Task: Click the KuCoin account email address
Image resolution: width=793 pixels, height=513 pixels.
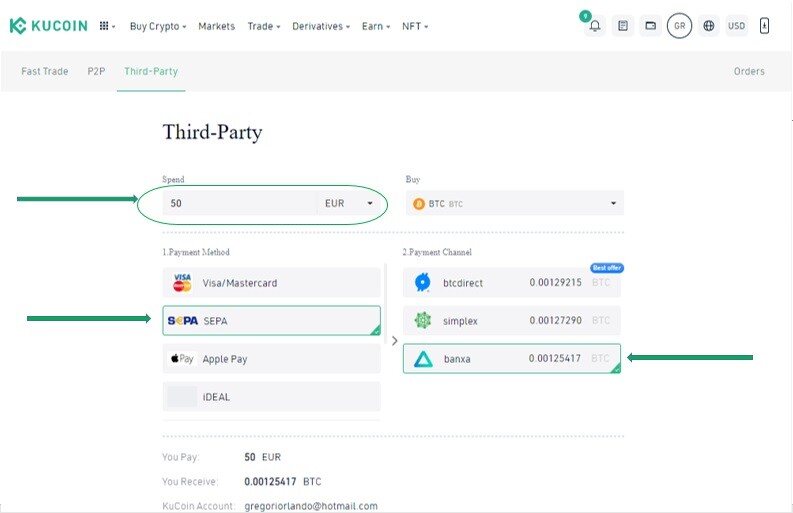Action: [311, 506]
